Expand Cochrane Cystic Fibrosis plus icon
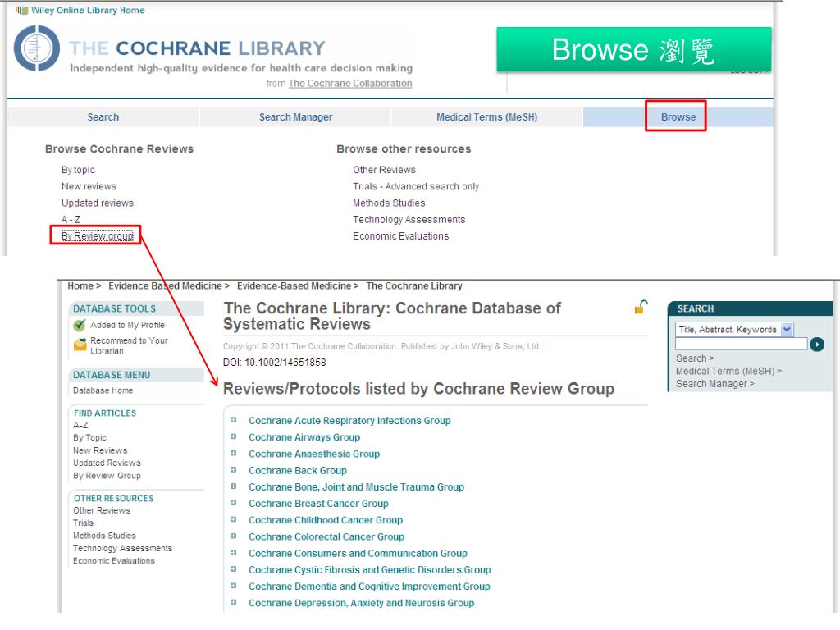 [x=234, y=569]
